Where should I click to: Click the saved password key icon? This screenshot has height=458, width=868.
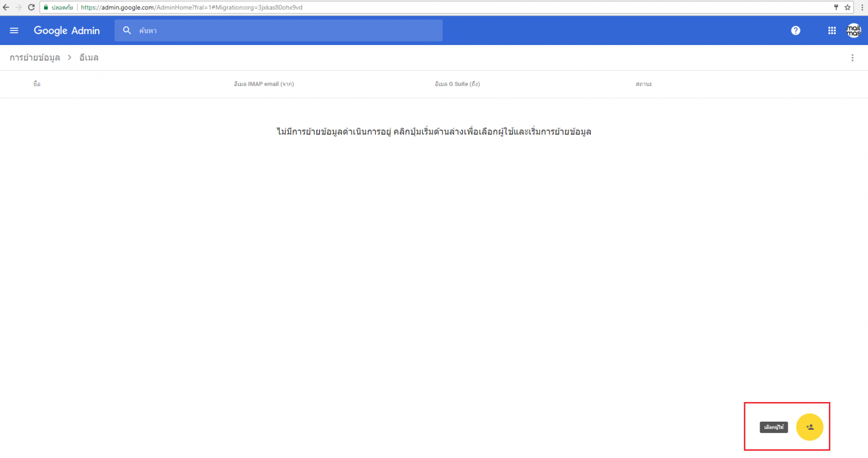click(x=836, y=8)
